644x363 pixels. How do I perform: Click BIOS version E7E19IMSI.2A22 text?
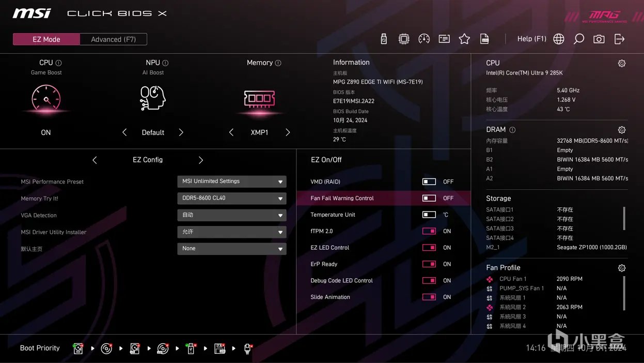(x=354, y=101)
